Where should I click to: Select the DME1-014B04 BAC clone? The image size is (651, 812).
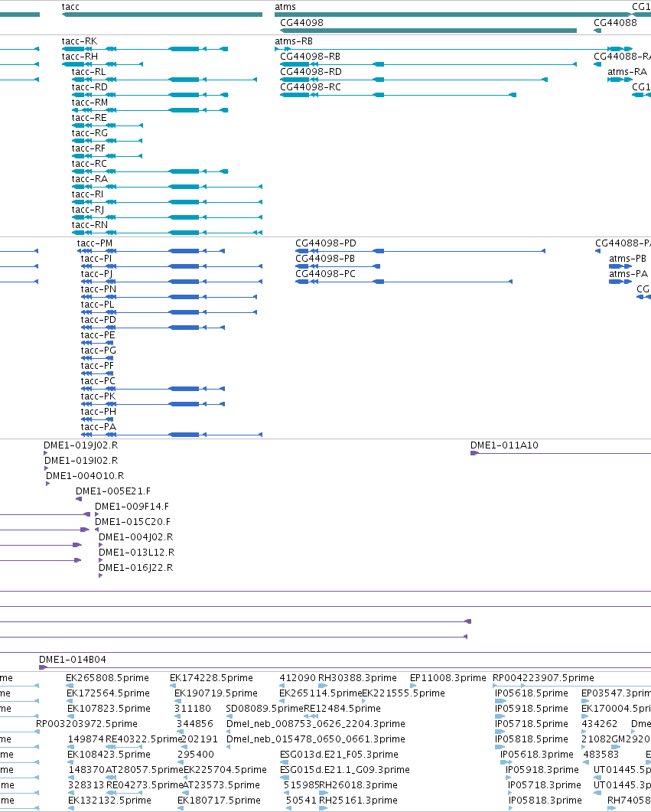click(x=345, y=667)
